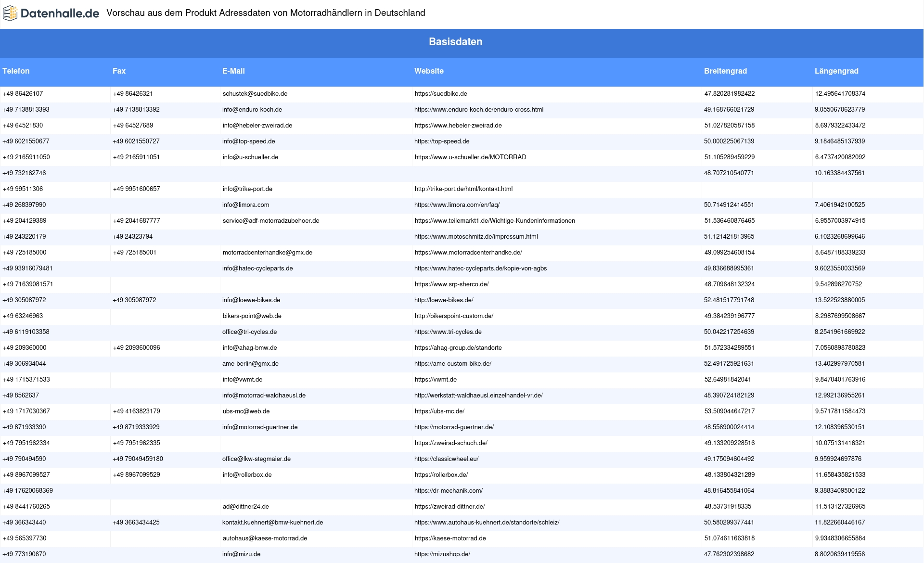The image size is (924, 563).
Task: Click email ad@dittner24.de
Action: [x=246, y=507]
